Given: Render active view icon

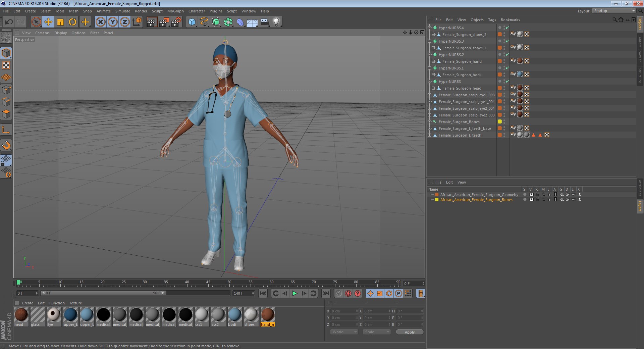Looking at the screenshot, I should tap(152, 22).
